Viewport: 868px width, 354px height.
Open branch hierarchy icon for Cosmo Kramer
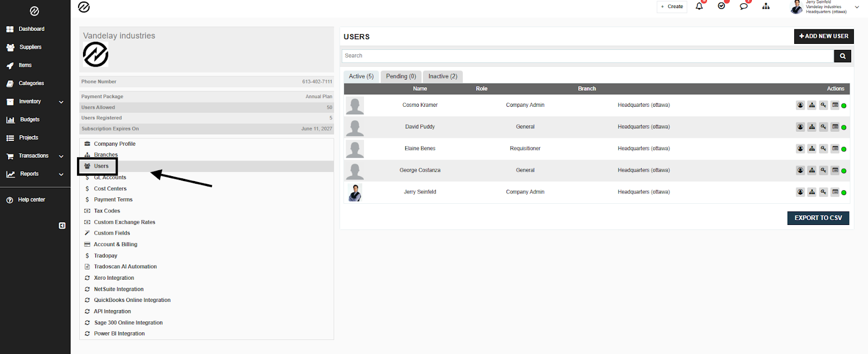point(812,105)
